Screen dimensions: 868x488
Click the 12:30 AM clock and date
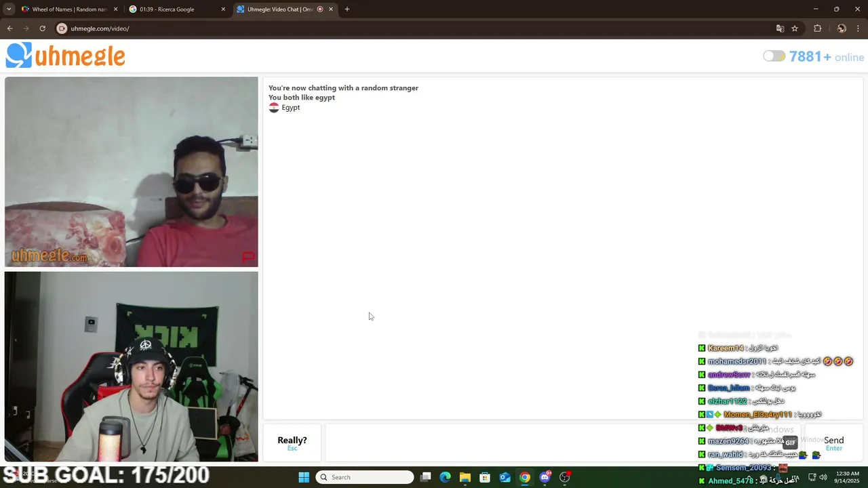(848, 477)
